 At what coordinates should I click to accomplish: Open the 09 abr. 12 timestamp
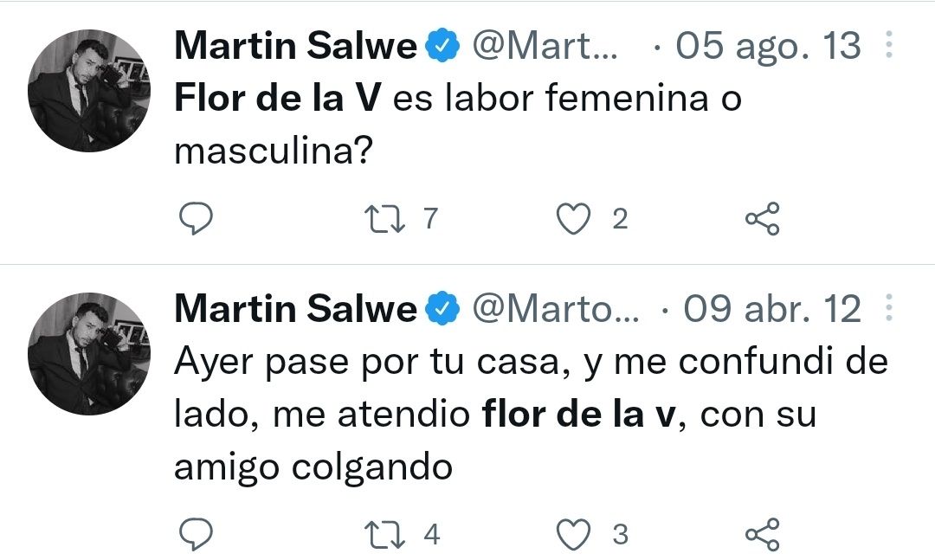pos(772,309)
